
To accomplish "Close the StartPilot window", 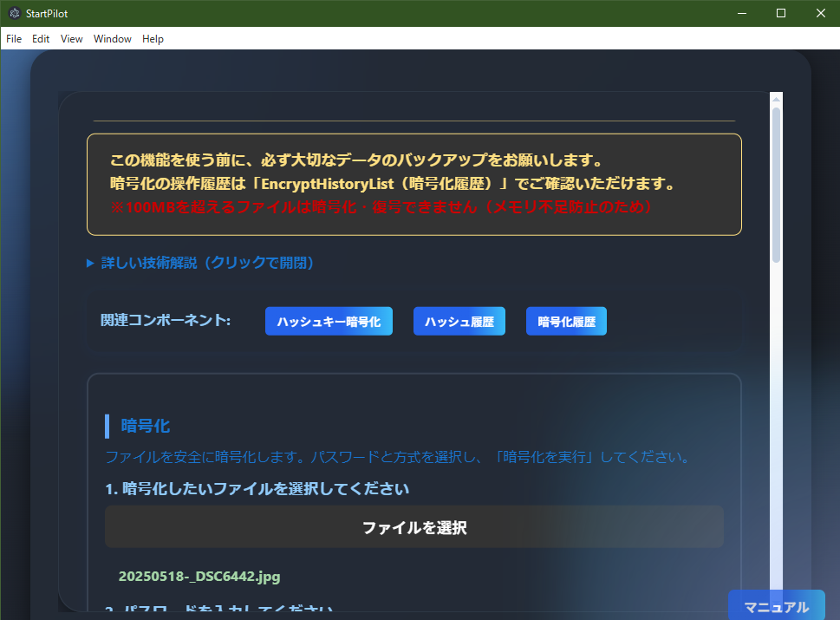I will [820, 13].
